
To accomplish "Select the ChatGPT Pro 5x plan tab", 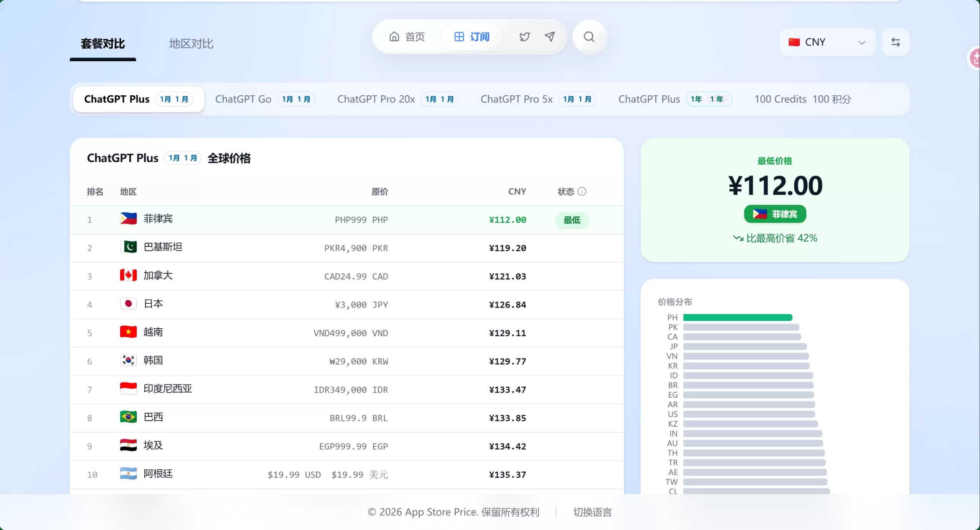I will [538, 99].
